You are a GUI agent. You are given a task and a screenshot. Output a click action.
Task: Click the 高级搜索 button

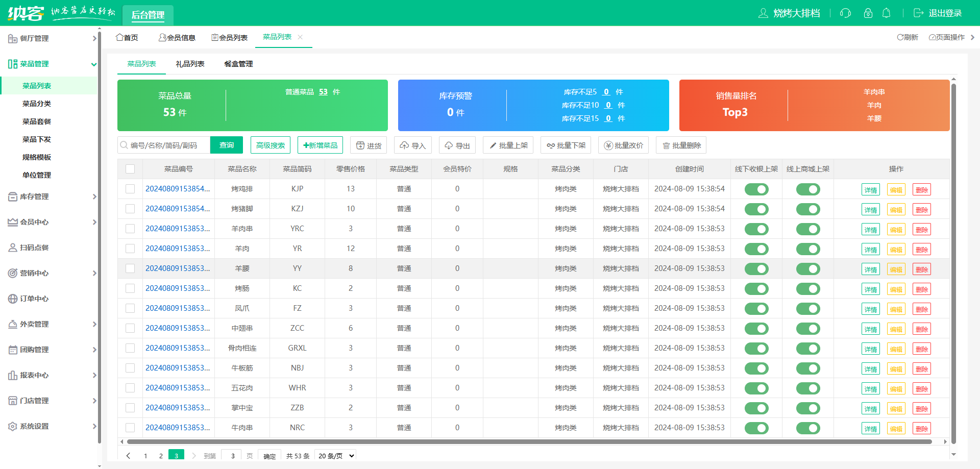271,145
